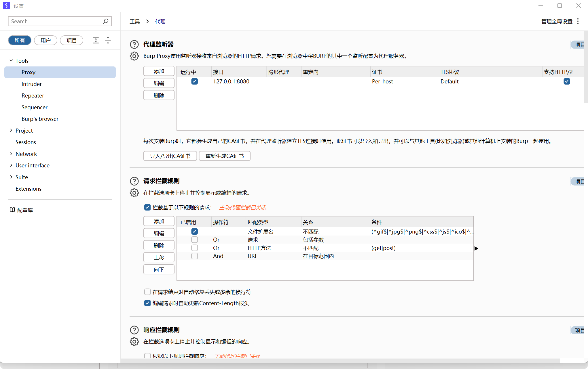Click the collapse all sections icon
This screenshot has height=369, width=588.
tap(108, 40)
